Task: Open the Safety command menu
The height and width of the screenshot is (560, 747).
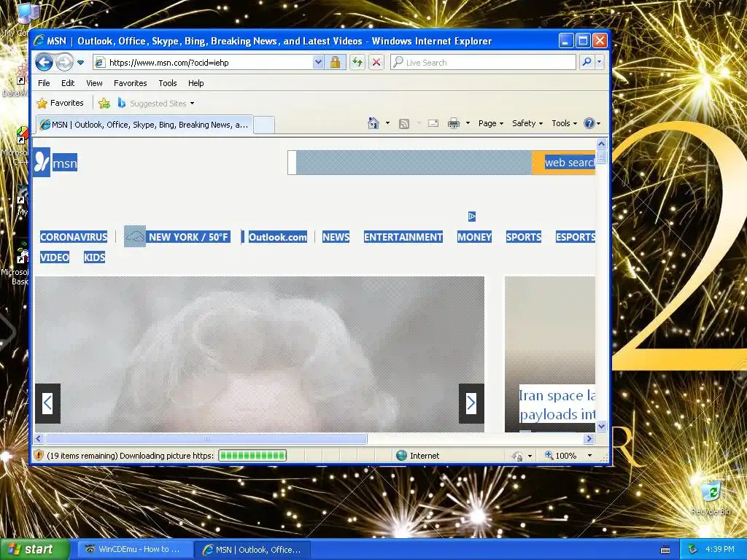Action: [x=527, y=123]
